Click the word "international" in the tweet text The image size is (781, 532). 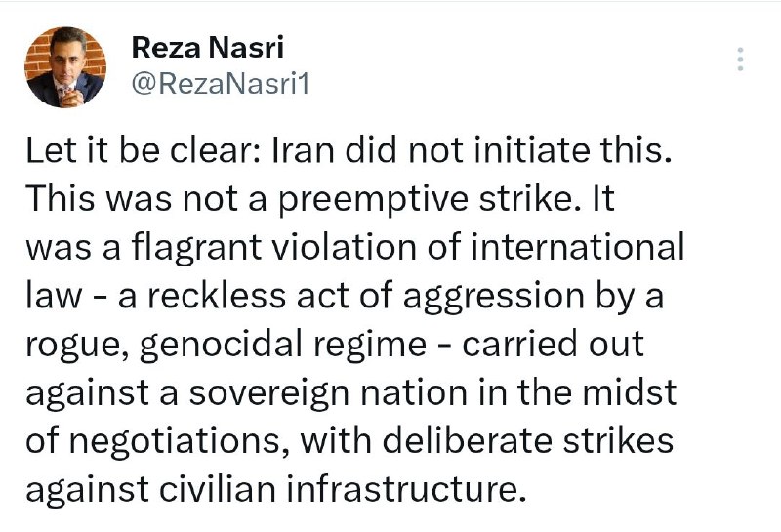pyautogui.click(x=578, y=247)
